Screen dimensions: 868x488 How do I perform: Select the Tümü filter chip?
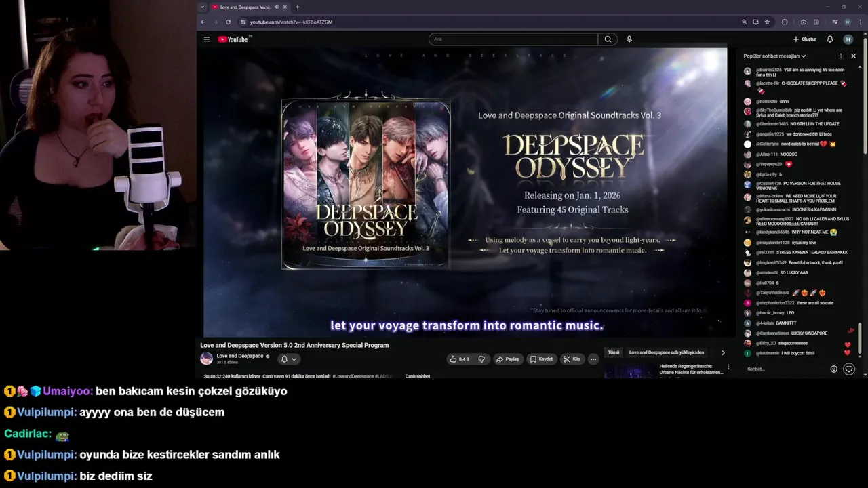point(613,352)
